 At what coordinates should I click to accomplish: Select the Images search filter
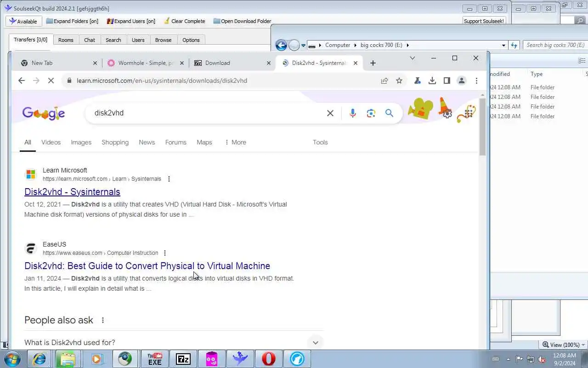click(81, 142)
